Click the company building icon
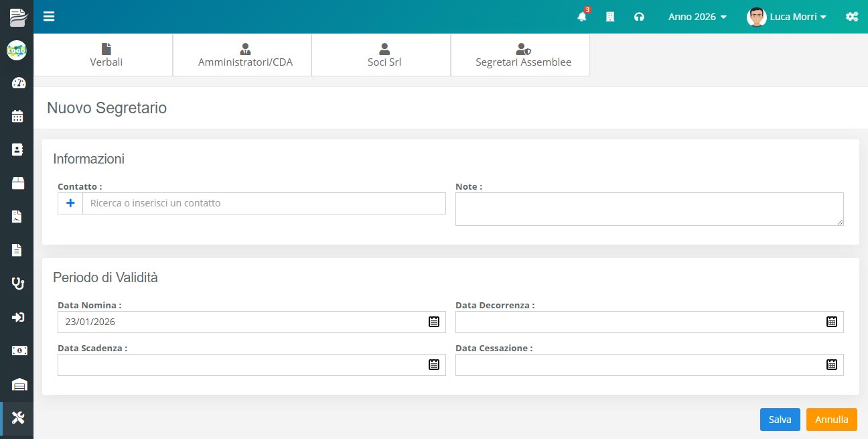Screen dimensions: 868x439 [610, 17]
